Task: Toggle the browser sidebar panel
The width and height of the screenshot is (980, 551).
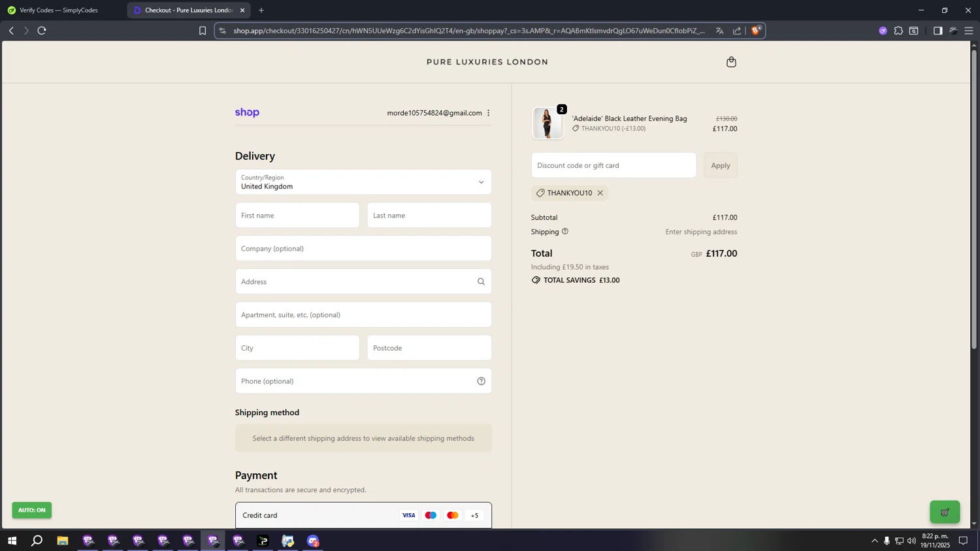Action: [x=938, y=31]
